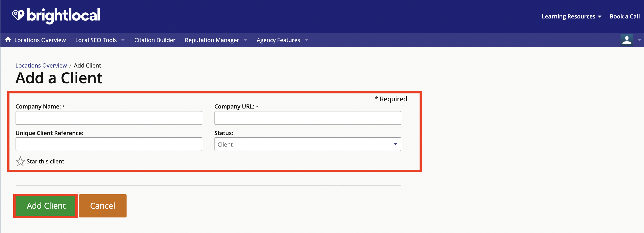
Task: Click the * Required note
Action: (x=390, y=99)
